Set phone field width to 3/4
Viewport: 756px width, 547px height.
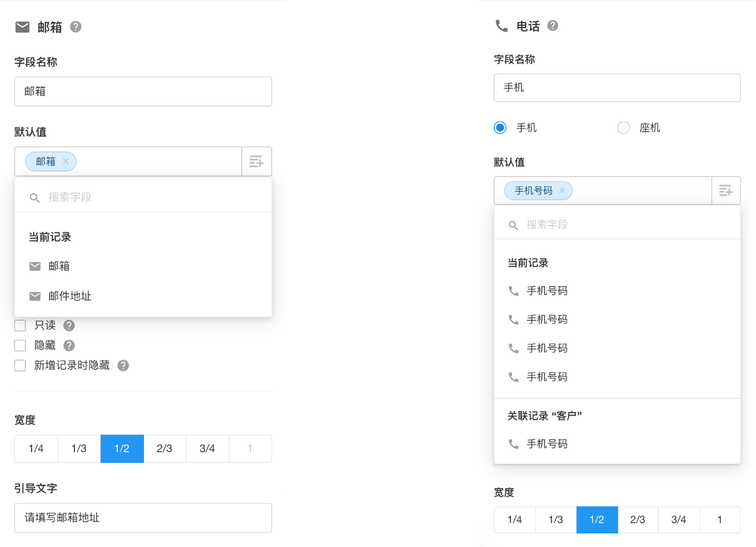tap(679, 520)
